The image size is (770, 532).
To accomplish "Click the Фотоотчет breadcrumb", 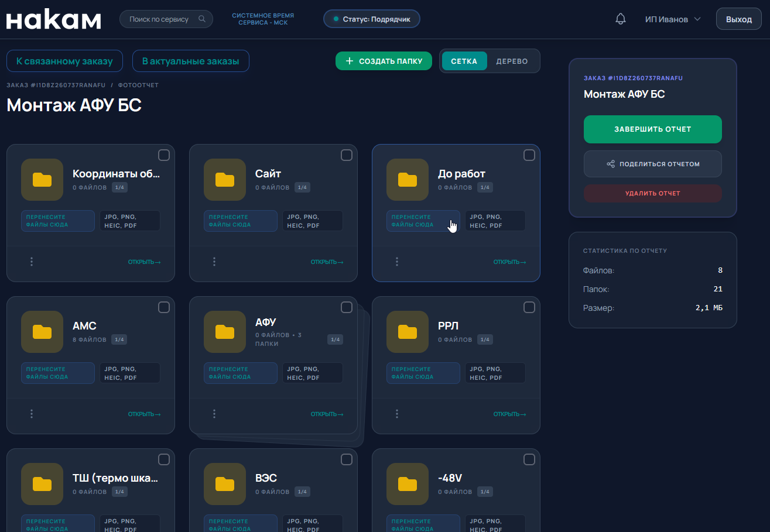I will click(x=138, y=85).
